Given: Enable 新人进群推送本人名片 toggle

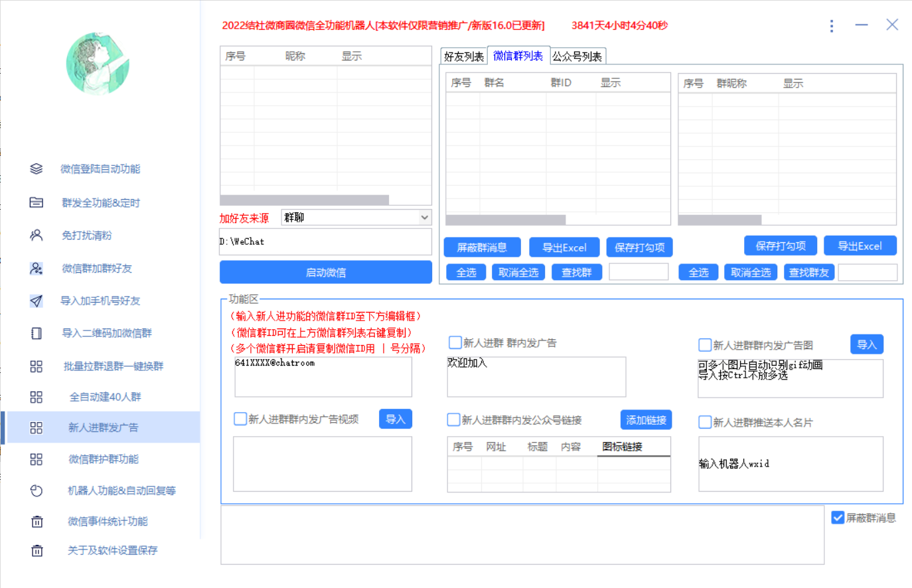Looking at the screenshot, I should pyautogui.click(x=704, y=421).
